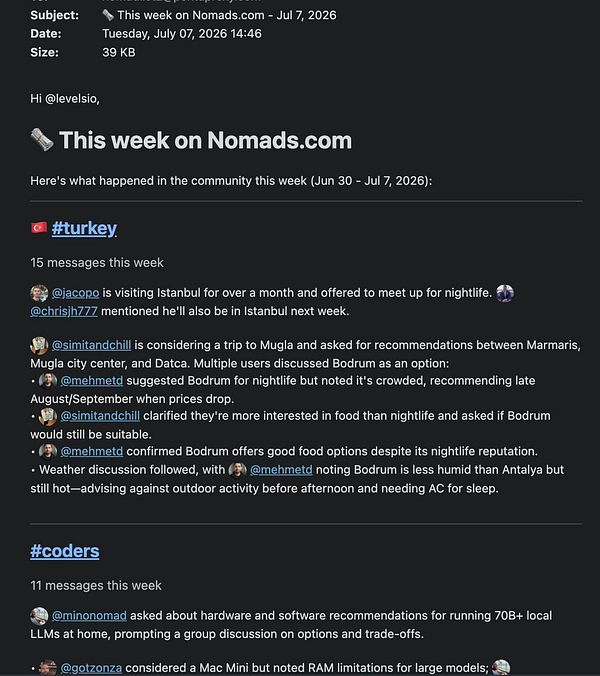The width and height of the screenshot is (600, 676).
Task: Open @simitandchill profile in Mugla trip line
Action: (91, 345)
